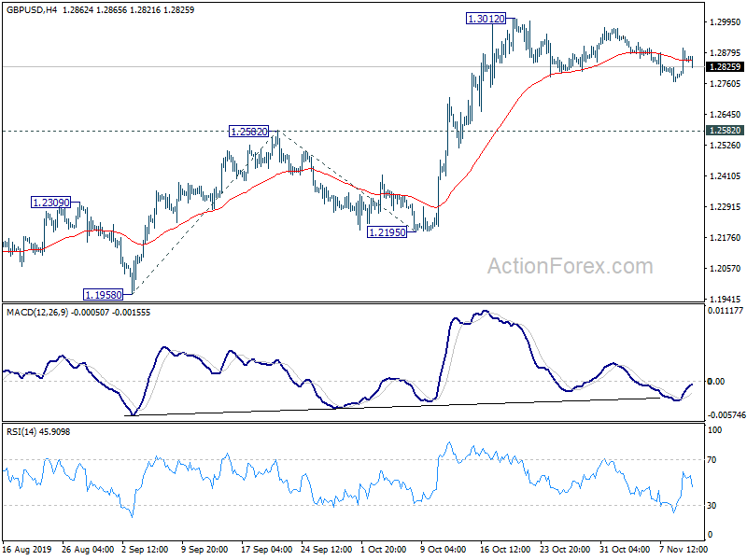Click the 0.011177 MACD axis value

pyautogui.click(x=726, y=311)
